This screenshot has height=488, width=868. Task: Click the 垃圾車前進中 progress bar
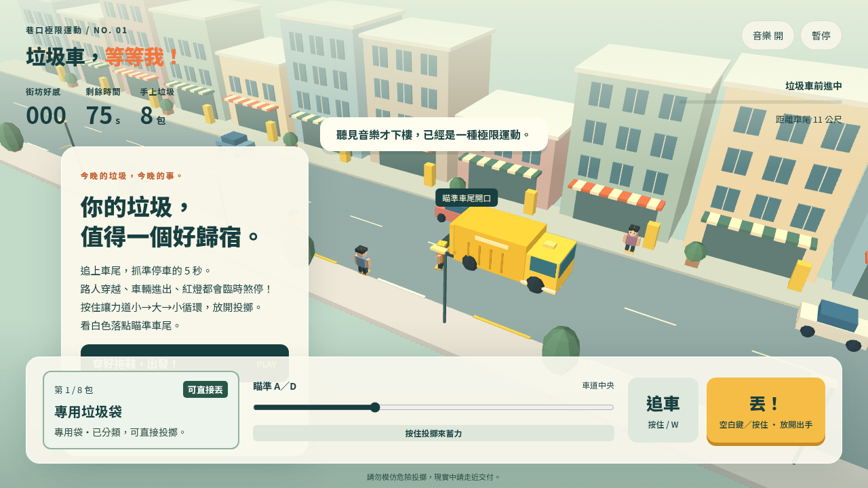[761, 102]
